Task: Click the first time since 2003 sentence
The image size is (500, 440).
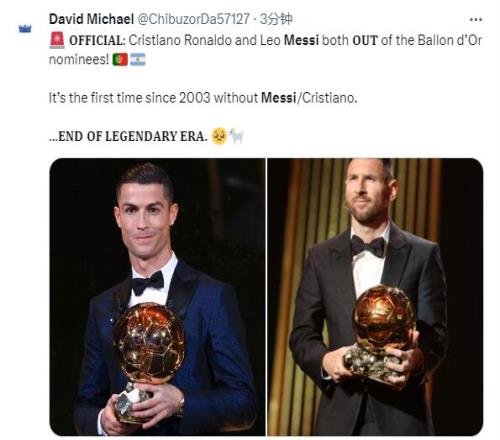Action: (203, 98)
